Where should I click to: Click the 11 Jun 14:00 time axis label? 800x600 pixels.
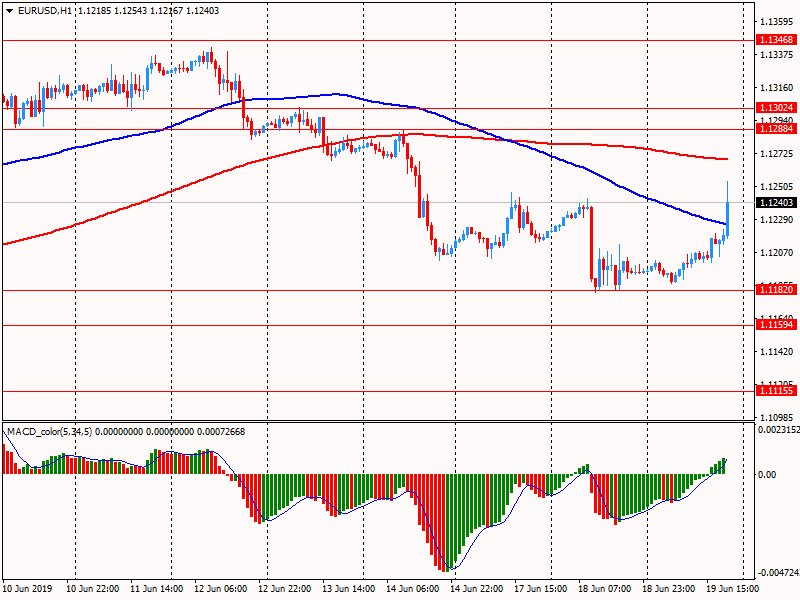157,589
